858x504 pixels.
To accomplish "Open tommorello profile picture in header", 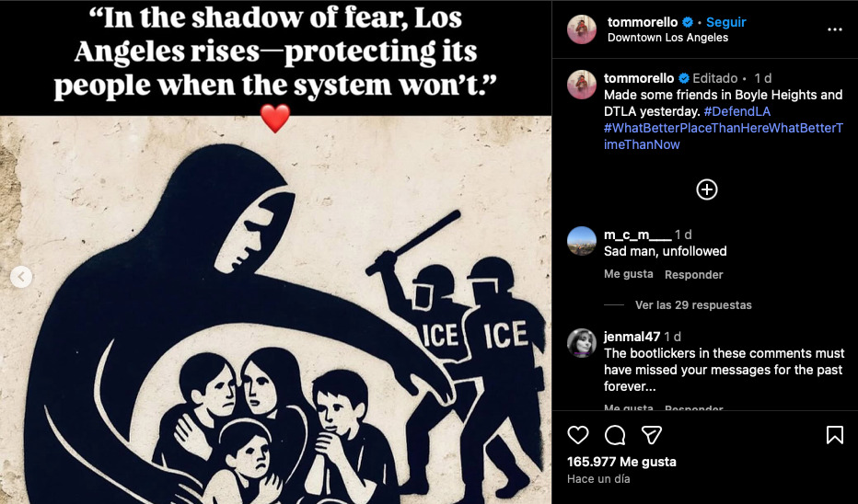I will point(582,29).
